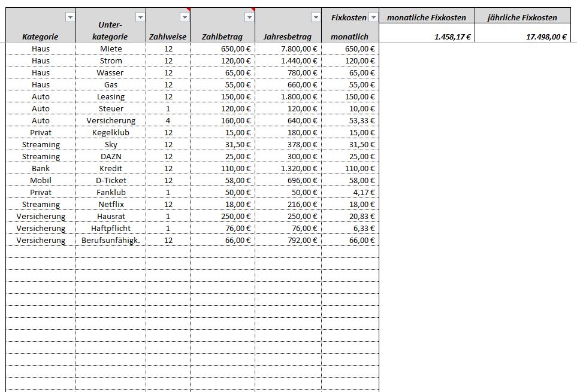Select the Miete subcategory cell
The height and width of the screenshot is (392, 577).
pos(111,48)
